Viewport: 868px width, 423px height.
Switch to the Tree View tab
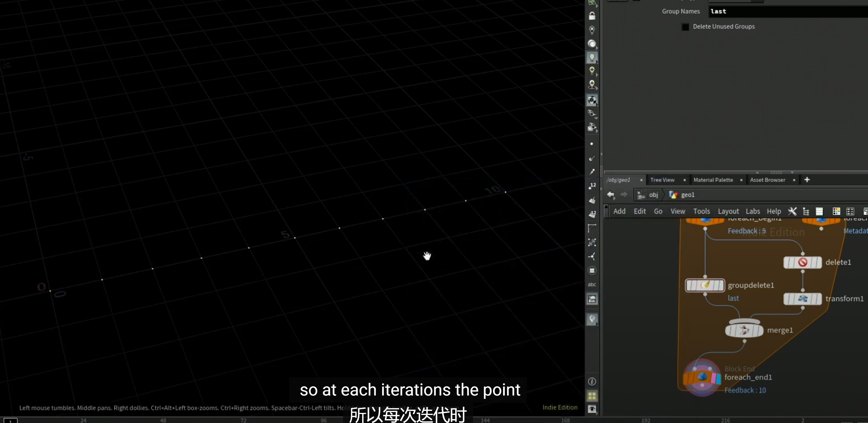pyautogui.click(x=662, y=180)
